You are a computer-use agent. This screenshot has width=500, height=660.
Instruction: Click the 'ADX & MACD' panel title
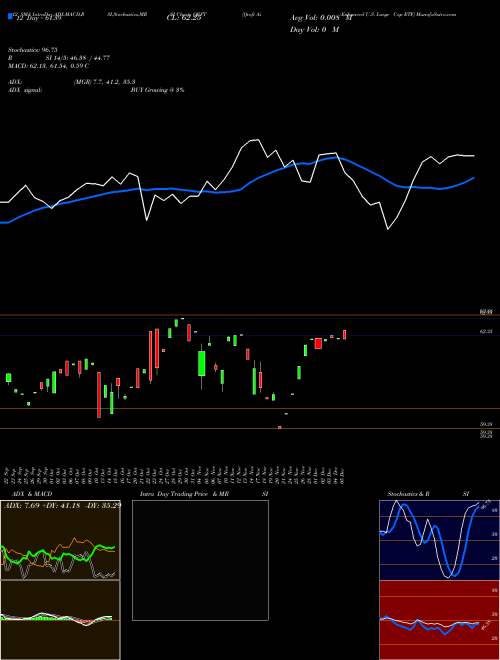(x=32, y=494)
